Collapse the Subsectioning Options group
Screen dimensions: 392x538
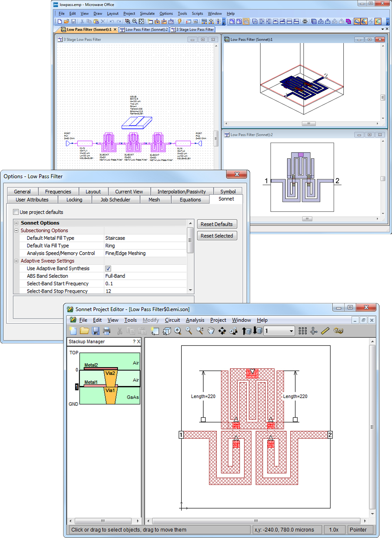pyautogui.click(x=16, y=230)
